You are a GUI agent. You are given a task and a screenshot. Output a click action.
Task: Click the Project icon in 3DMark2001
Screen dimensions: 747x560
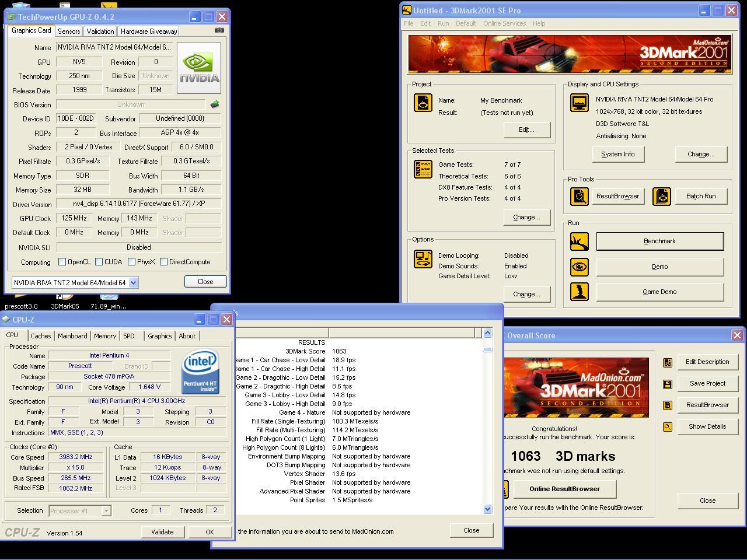tap(423, 103)
